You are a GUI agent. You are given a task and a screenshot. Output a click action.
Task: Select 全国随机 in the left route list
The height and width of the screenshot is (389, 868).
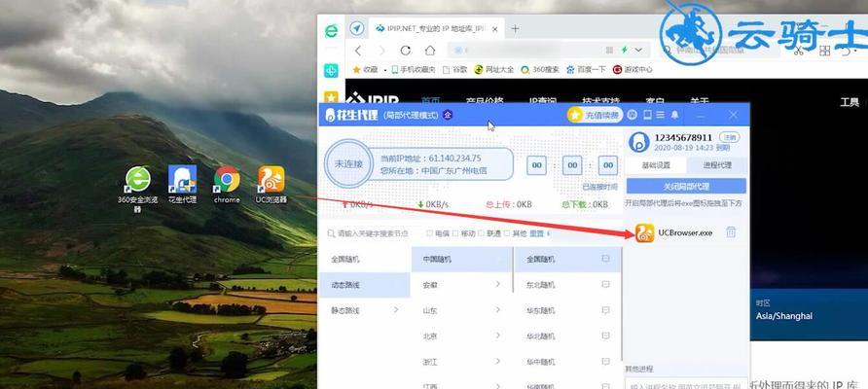[364, 259]
